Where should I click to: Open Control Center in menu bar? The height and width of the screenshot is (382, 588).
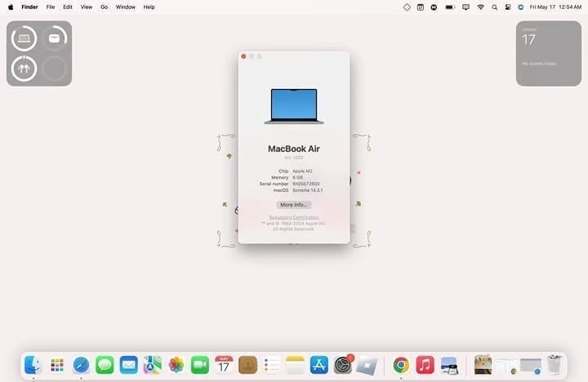(508, 7)
